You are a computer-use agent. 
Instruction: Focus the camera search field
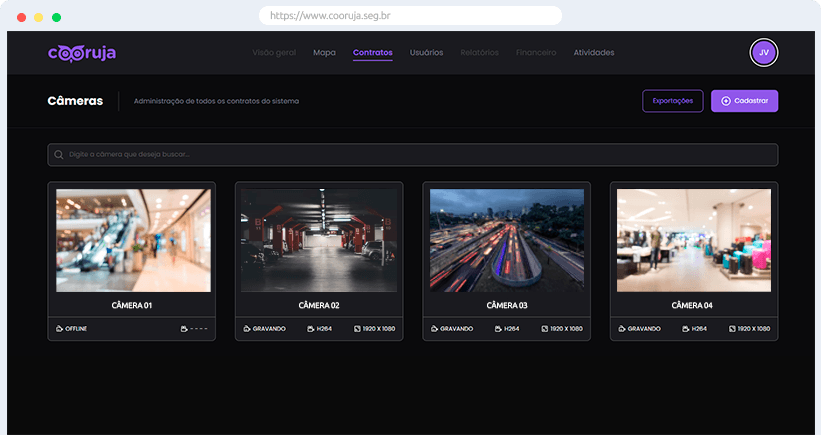[x=413, y=155]
